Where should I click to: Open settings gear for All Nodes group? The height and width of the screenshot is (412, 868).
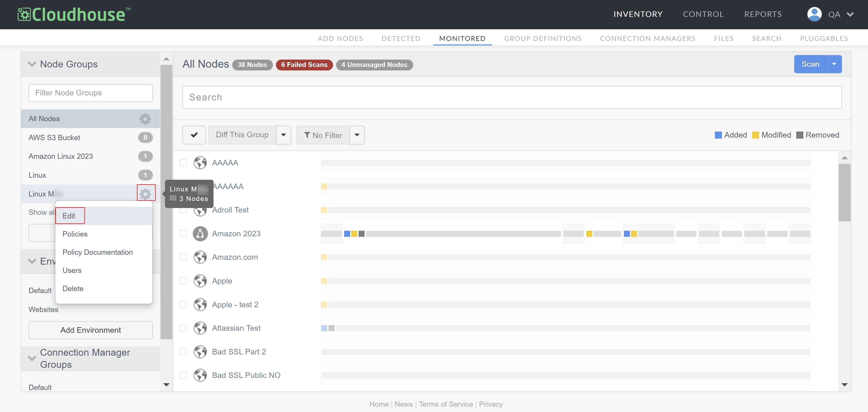coord(145,118)
